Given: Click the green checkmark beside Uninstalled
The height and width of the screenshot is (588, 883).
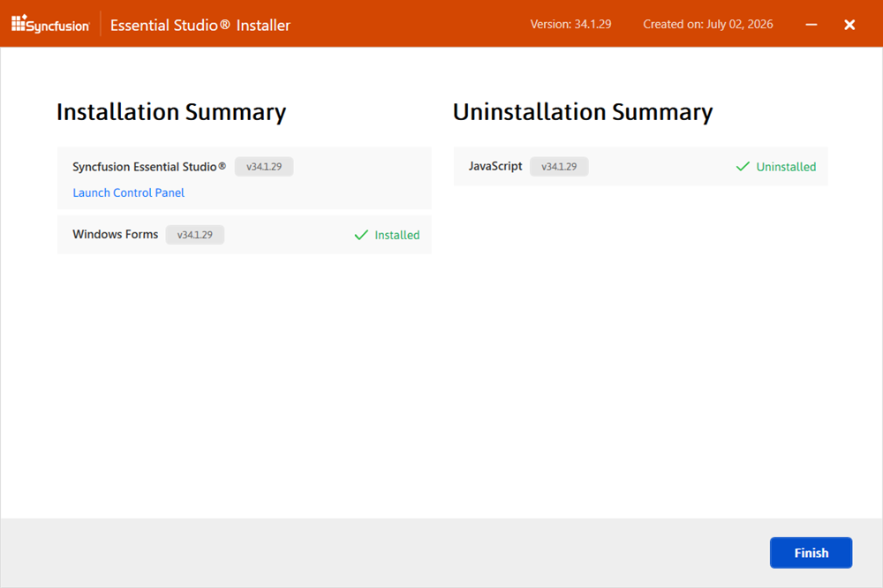Looking at the screenshot, I should coord(743,166).
